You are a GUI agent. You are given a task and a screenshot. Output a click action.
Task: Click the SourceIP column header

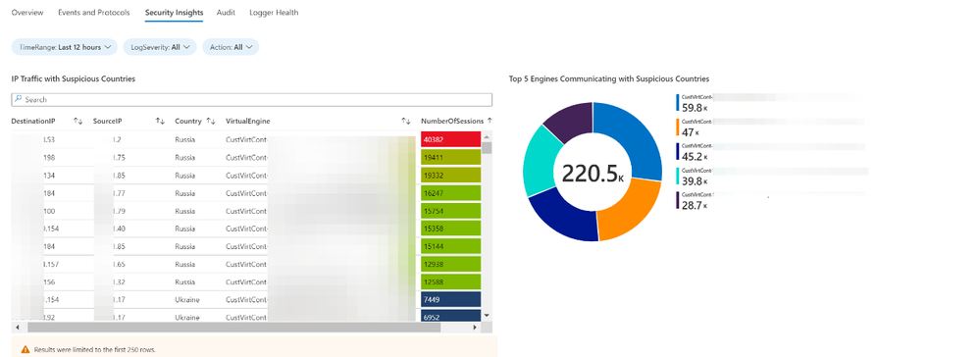tap(107, 121)
